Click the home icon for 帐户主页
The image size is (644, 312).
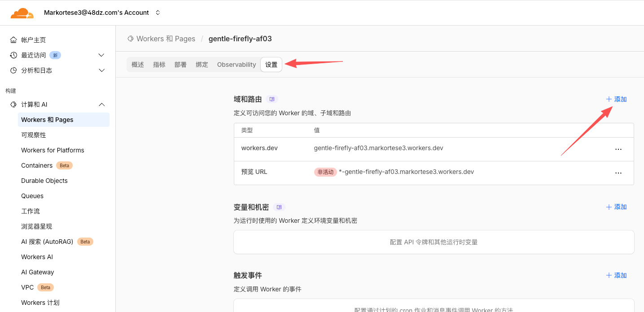[x=13, y=40]
